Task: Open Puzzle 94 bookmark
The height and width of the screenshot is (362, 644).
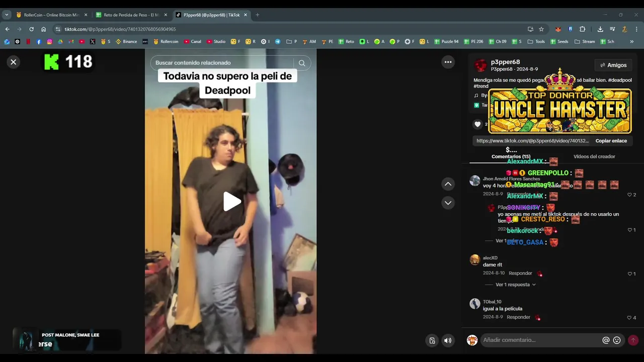Action: tap(446, 42)
